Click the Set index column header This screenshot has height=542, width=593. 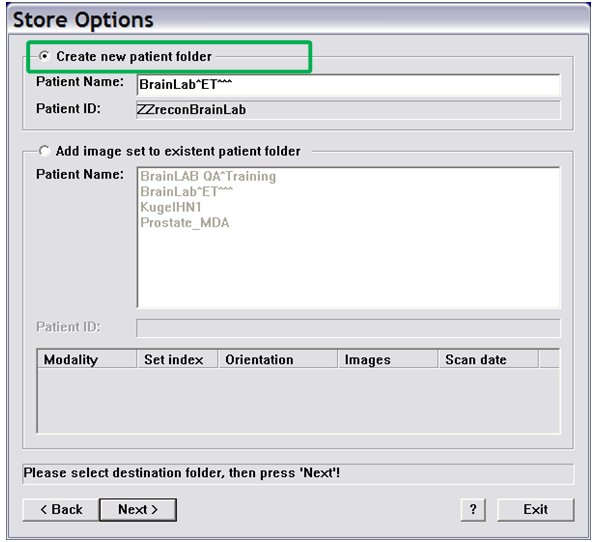(177, 359)
